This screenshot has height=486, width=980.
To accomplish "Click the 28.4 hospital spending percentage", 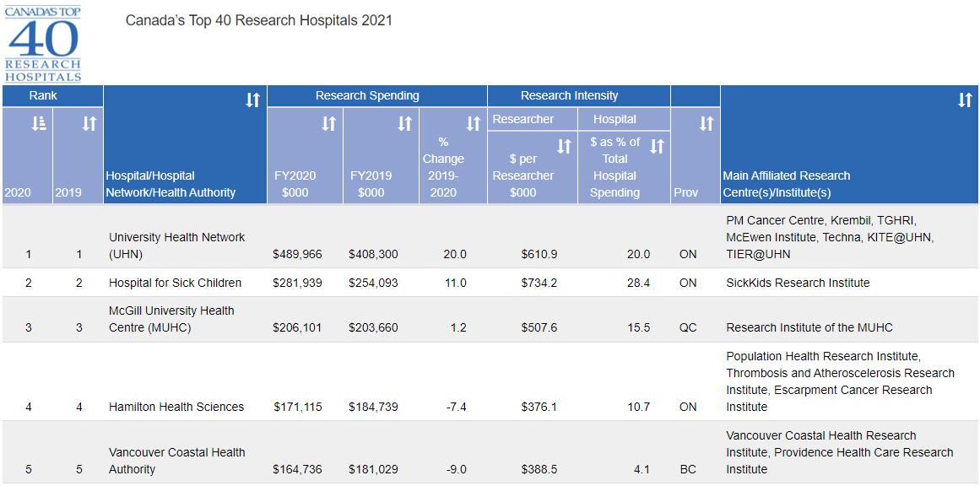I will coord(639,283).
